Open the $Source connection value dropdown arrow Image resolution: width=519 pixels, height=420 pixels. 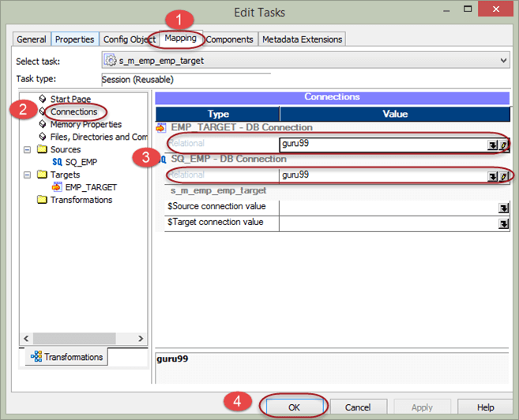pos(502,208)
